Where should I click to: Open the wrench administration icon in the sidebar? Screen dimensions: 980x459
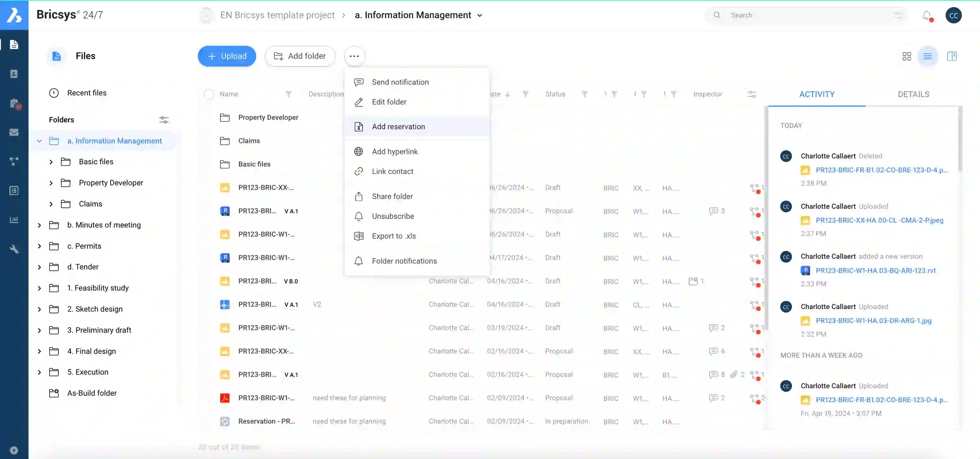[x=14, y=249]
